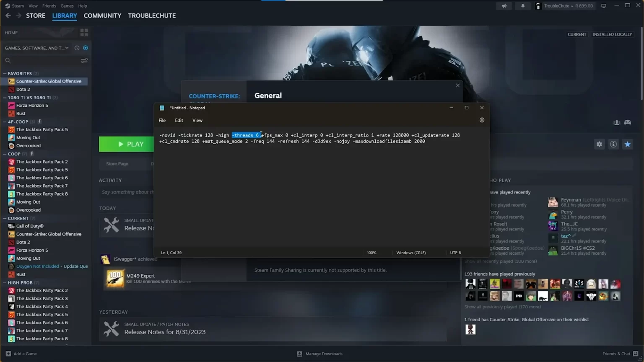Open game info icon on CS:GO page
Viewport: 644px width, 362px height.
coord(613,144)
